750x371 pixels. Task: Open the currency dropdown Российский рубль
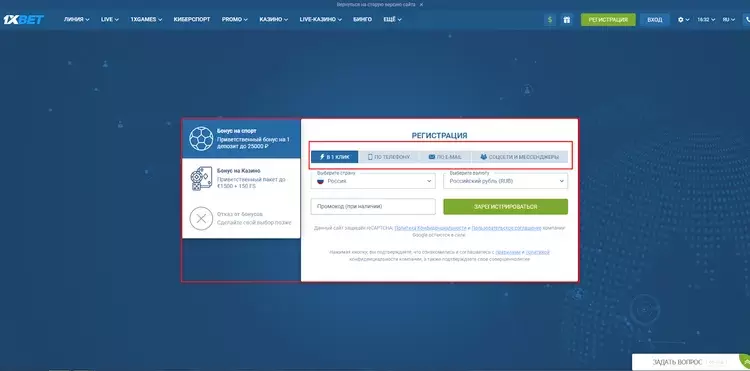506,181
